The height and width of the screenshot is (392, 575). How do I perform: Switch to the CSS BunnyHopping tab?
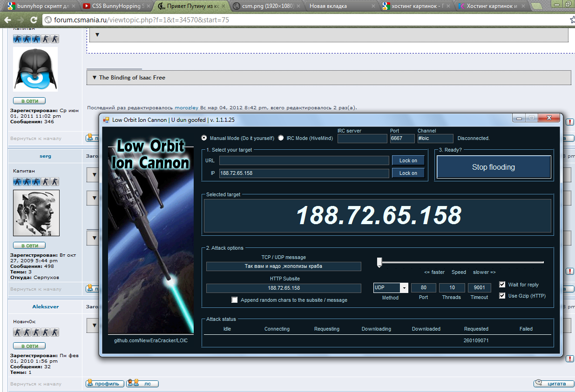point(115,7)
